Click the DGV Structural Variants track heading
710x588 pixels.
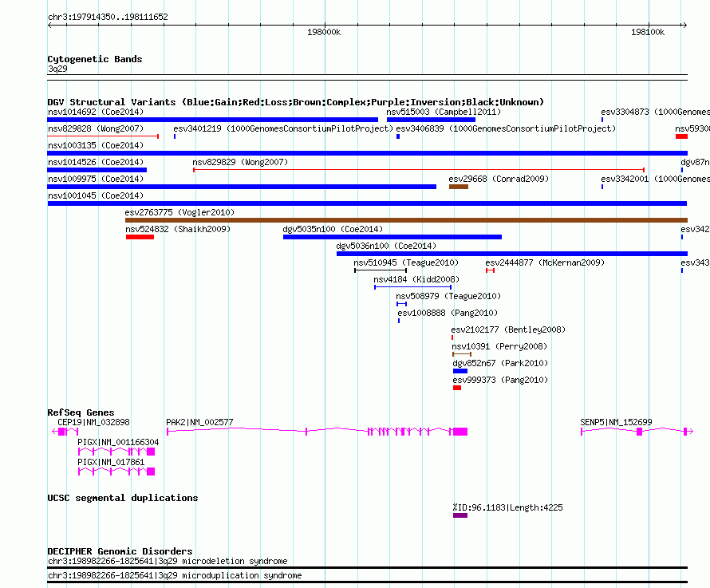296,102
